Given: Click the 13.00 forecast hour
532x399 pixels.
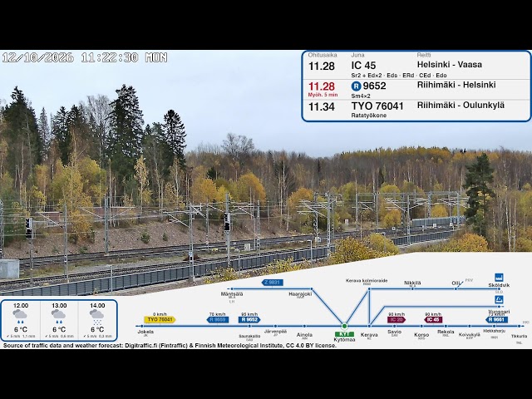Looking at the screenshot, I should (x=59, y=306).
